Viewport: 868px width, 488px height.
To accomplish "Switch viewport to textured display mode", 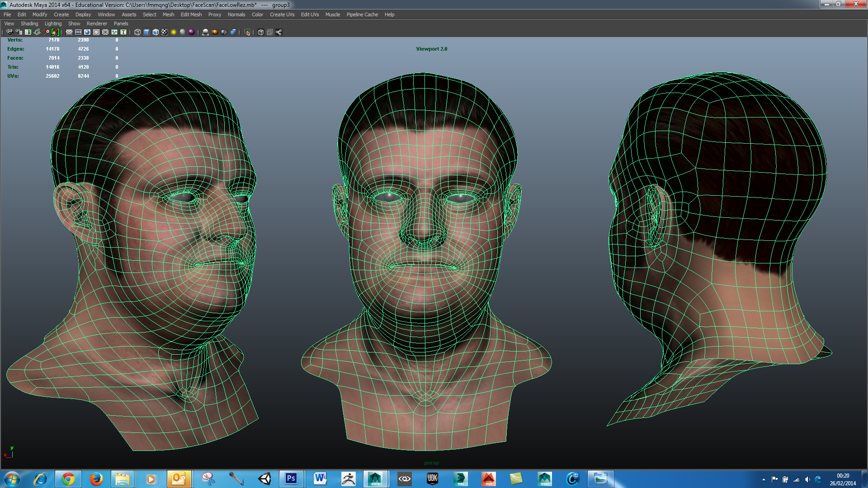I will [x=165, y=32].
